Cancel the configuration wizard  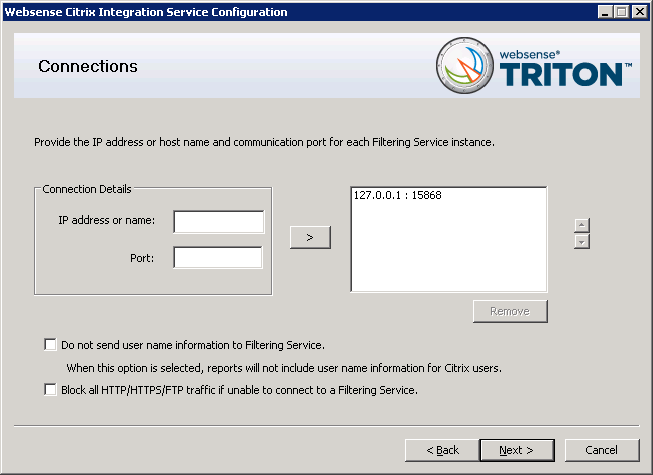tap(602, 450)
